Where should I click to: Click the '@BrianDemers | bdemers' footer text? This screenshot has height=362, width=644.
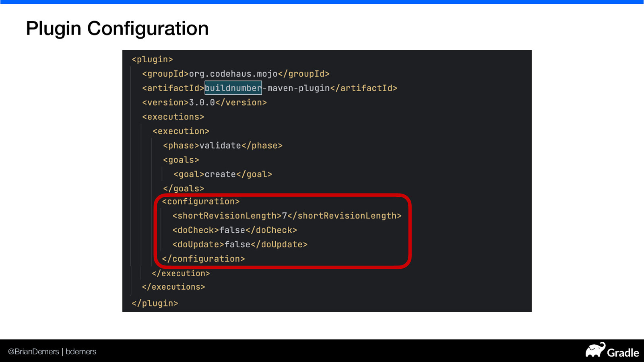[x=52, y=352]
